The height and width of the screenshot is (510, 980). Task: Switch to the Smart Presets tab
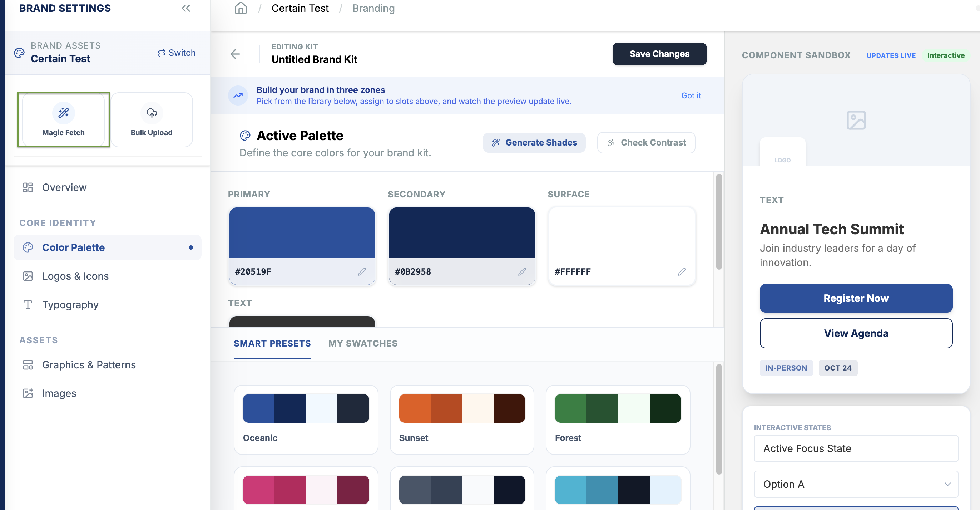[x=272, y=343]
